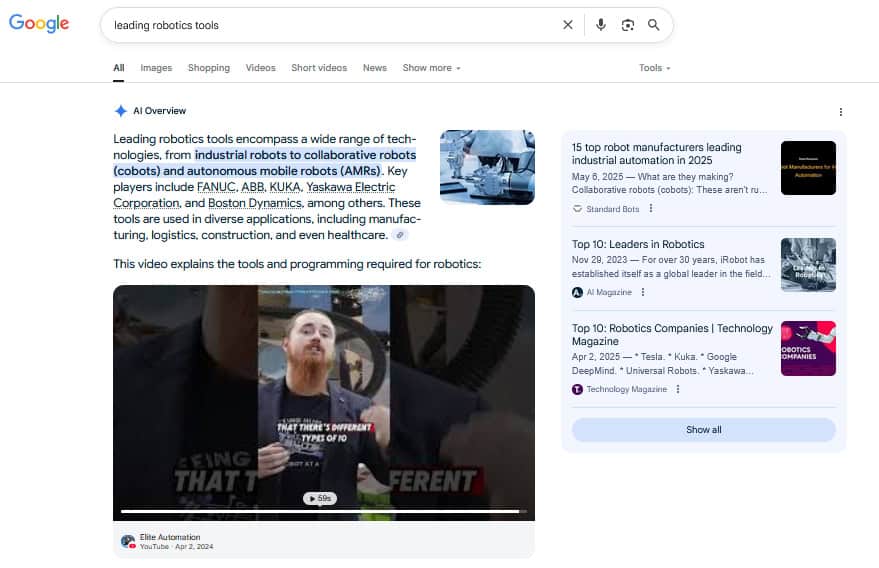Click the 'YouTube · Apr 2, 2024' text
Viewport: 879px width, 568px height.
click(x=177, y=547)
